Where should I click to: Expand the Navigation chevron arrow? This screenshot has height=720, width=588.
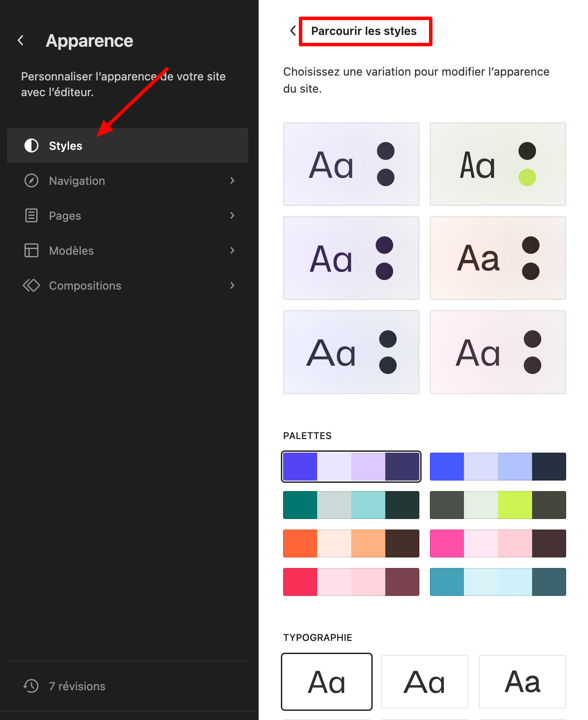[x=232, y=180]
